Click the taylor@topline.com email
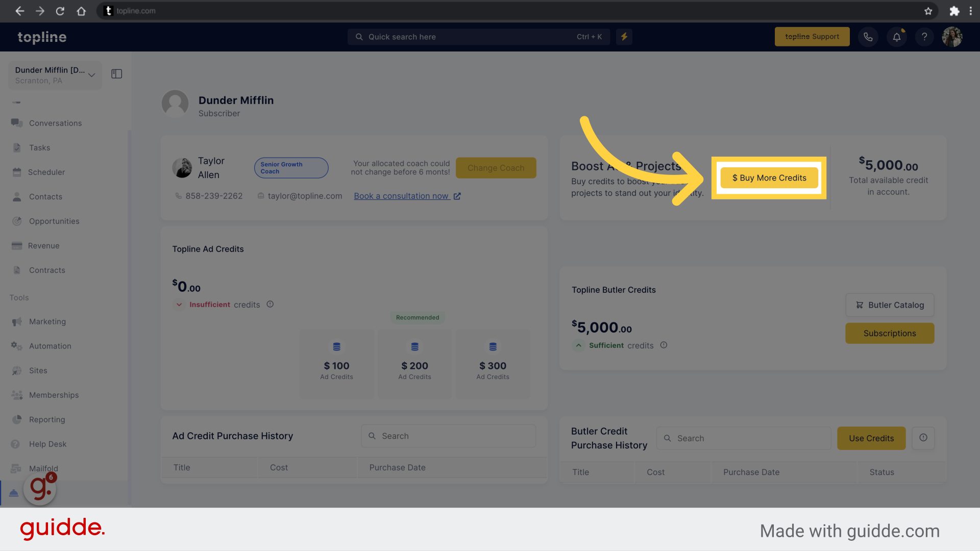The image size is (980, 551). click(x=305, y=196)
